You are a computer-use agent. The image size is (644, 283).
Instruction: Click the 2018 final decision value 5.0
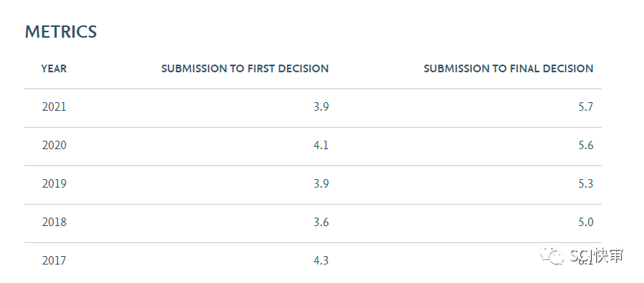(586, 222)
